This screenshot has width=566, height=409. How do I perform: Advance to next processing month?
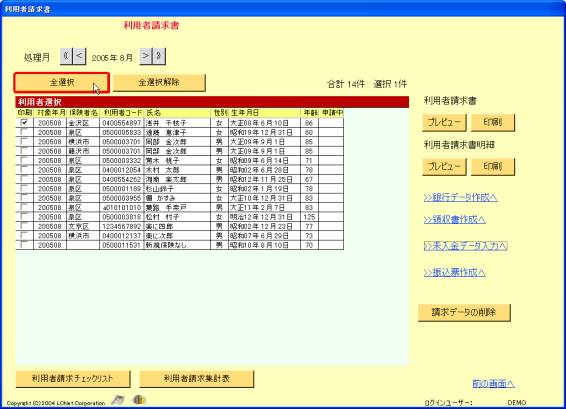click(x=145, y=56)
